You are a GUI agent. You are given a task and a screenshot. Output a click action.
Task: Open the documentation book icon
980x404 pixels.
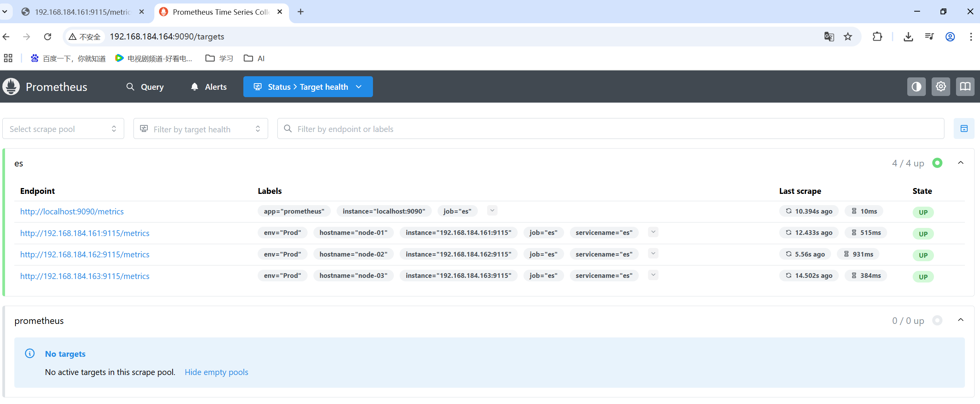965,87
